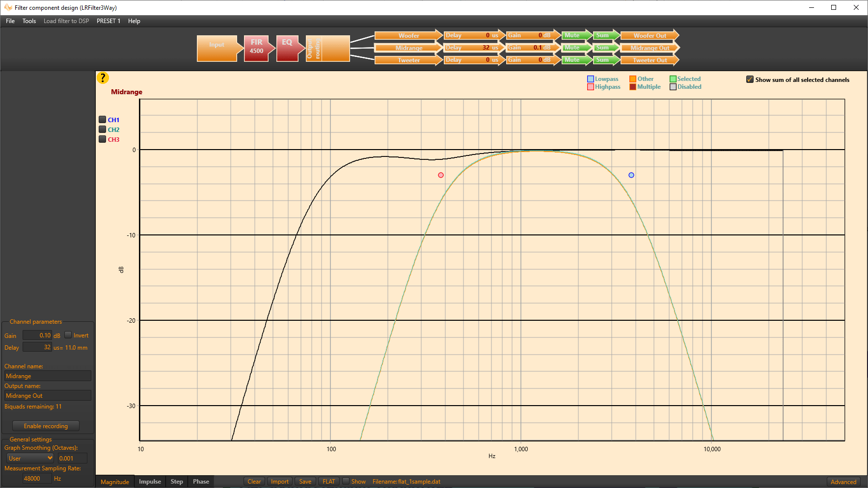Viewport: 868px width, 488px height.
Task: Mute the Woofer channel
Action: tap(577, 35)
